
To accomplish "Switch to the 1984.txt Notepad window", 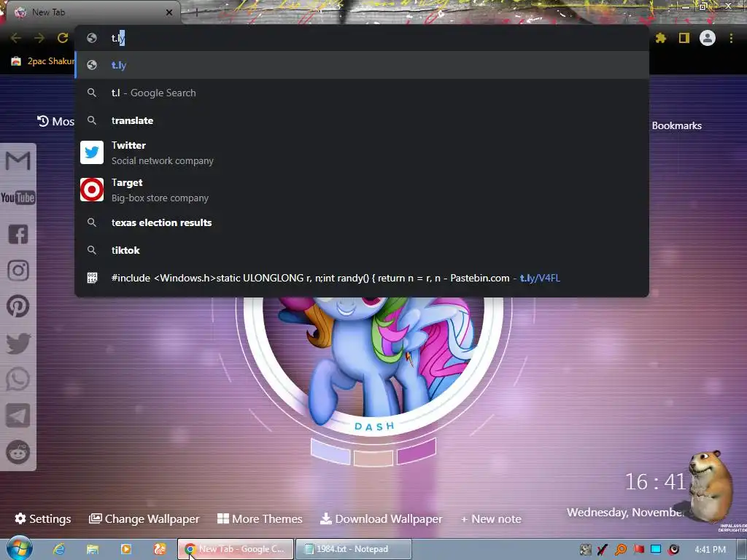I will (x=354, y=549).
